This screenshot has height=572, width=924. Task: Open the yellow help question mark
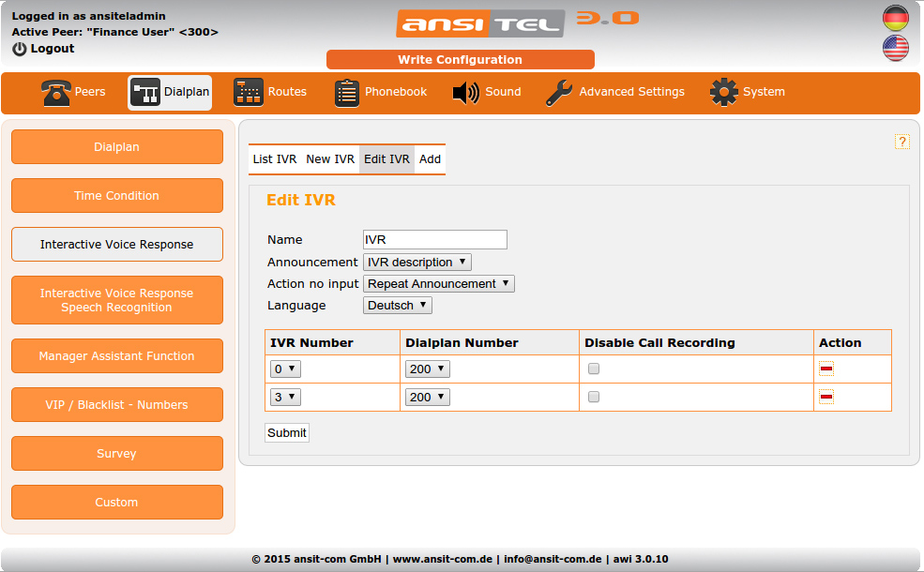tap(902, 142)
